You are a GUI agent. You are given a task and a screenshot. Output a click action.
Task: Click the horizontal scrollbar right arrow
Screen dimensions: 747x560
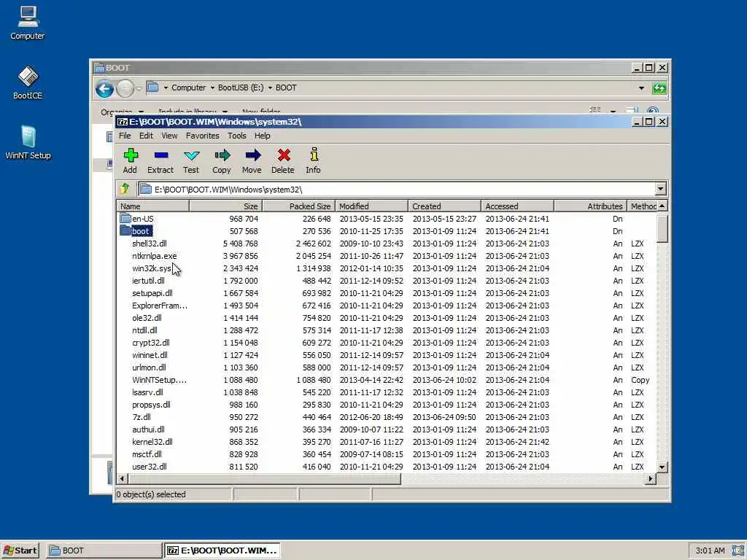pos(650,478)
